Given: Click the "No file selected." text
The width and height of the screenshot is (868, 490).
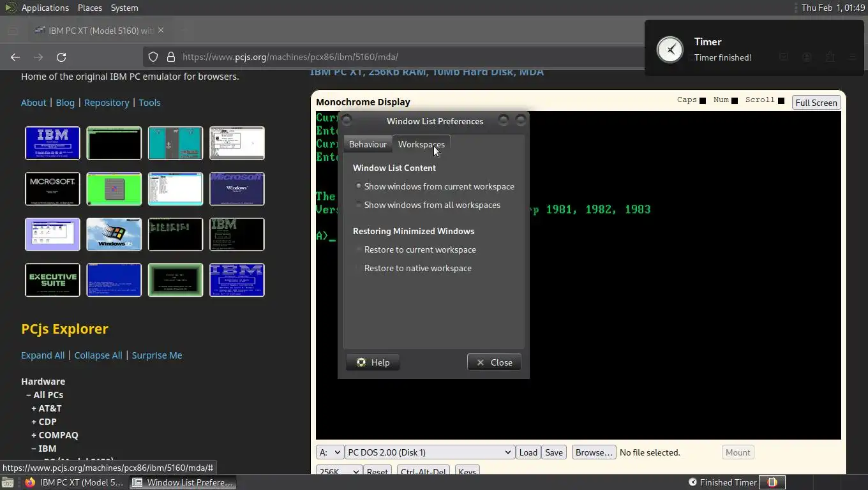Looking at the screenshot, I should pyautogui.click(x=650, y=452).
